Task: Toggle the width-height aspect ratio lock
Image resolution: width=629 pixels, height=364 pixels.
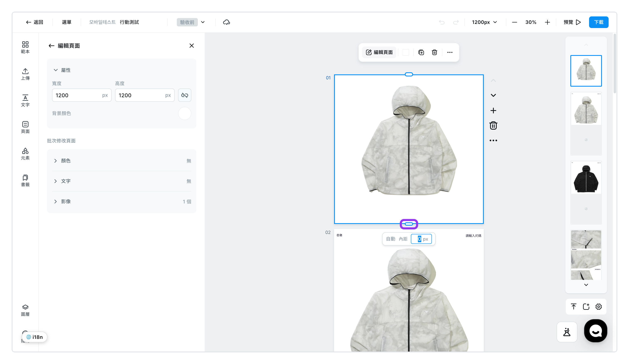Action: [185, 95]
